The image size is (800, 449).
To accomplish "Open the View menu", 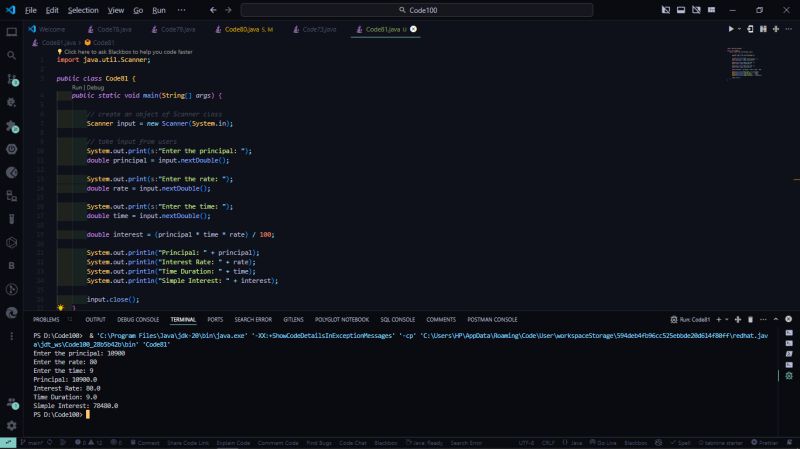I will tap(116, 10).
